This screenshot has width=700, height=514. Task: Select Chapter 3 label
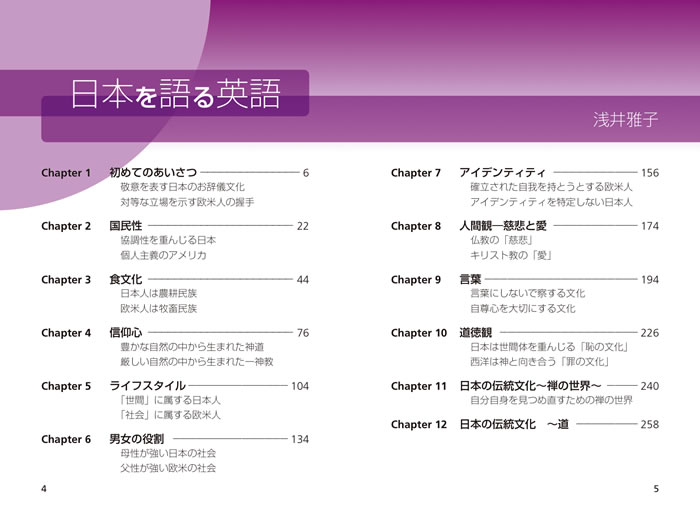click(x=66, y=280)
